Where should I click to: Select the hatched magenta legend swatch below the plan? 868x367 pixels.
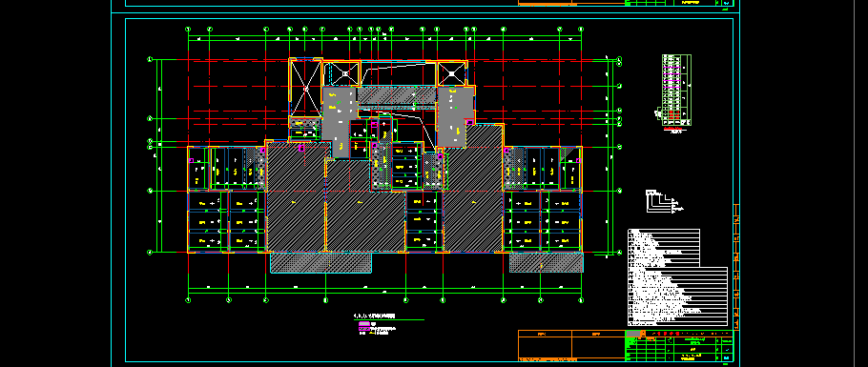364,328
